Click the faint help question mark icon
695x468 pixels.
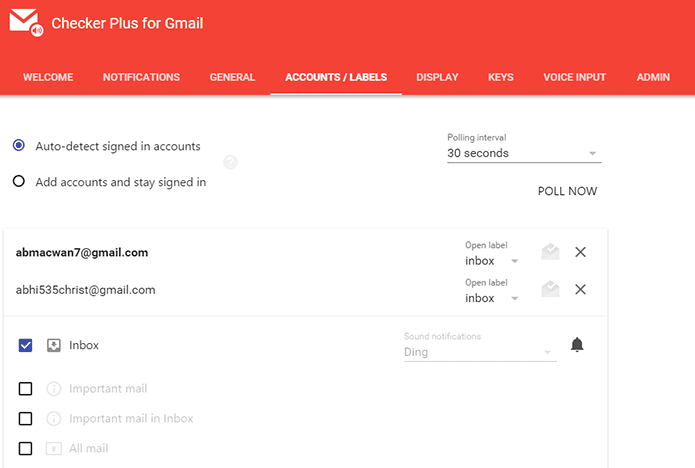[230, 163]
